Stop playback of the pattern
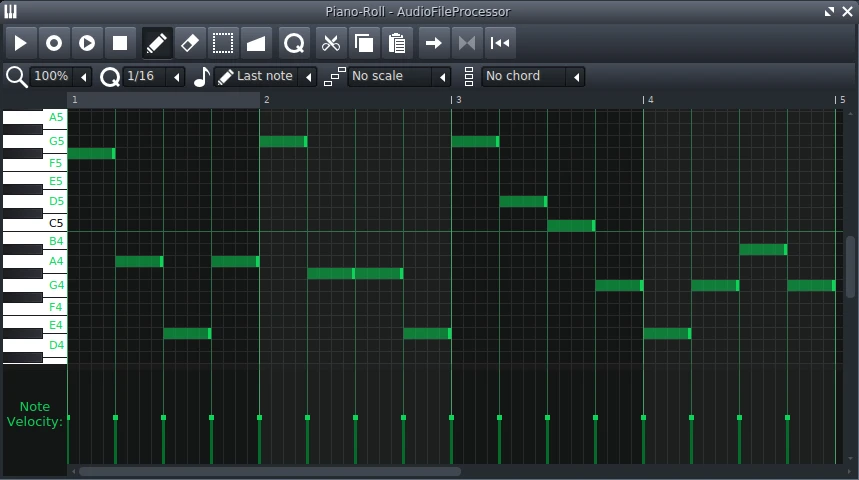The height and width of the screenshot is (480, 859). point(119,43)
